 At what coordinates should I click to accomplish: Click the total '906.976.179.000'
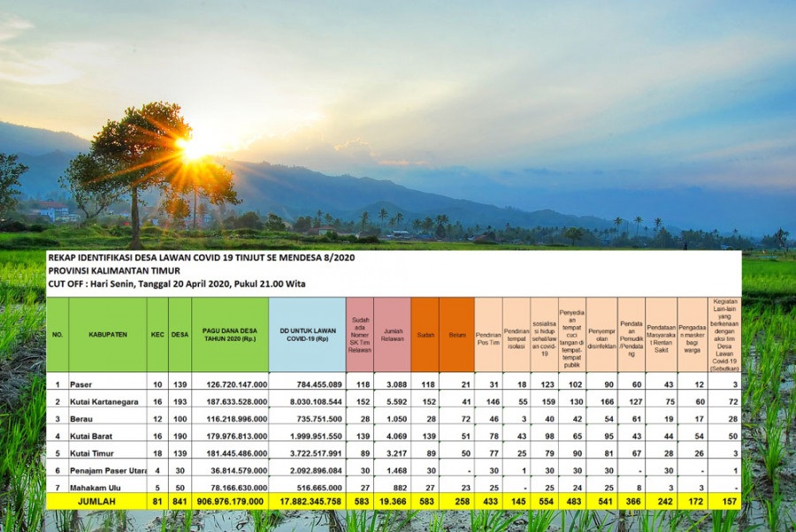click(230, 501)
